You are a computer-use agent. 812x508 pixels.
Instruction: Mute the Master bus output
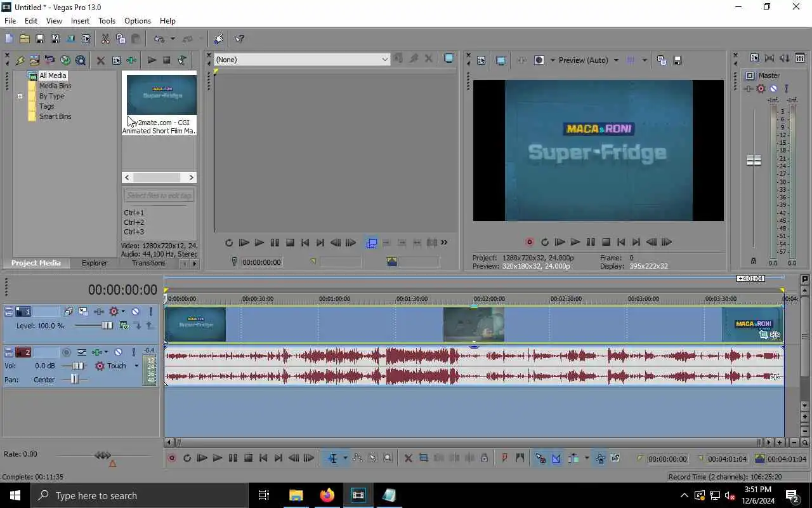click(x=773, y=89)
